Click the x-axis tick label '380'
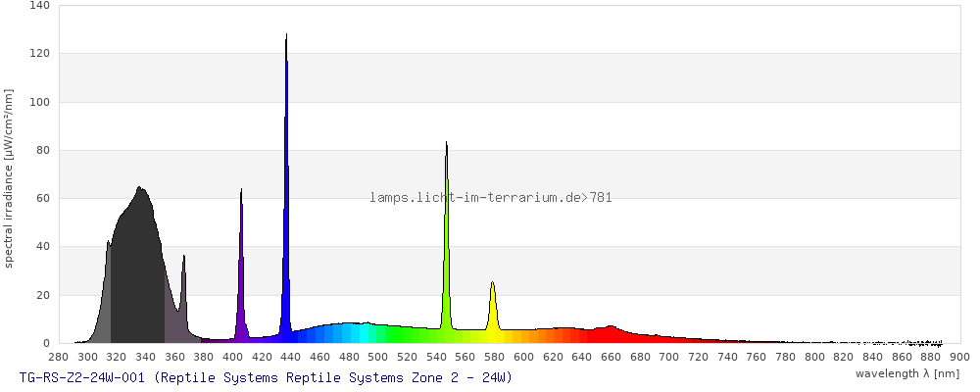 point(204,357)
